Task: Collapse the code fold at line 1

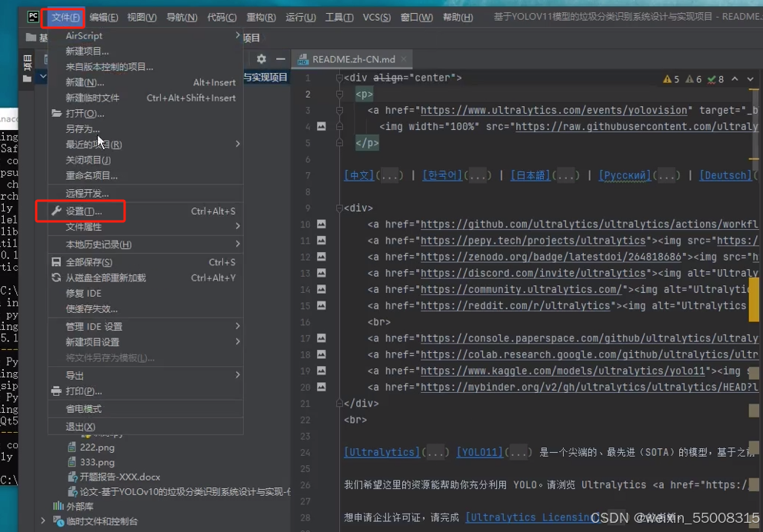Action: (339, 78)
